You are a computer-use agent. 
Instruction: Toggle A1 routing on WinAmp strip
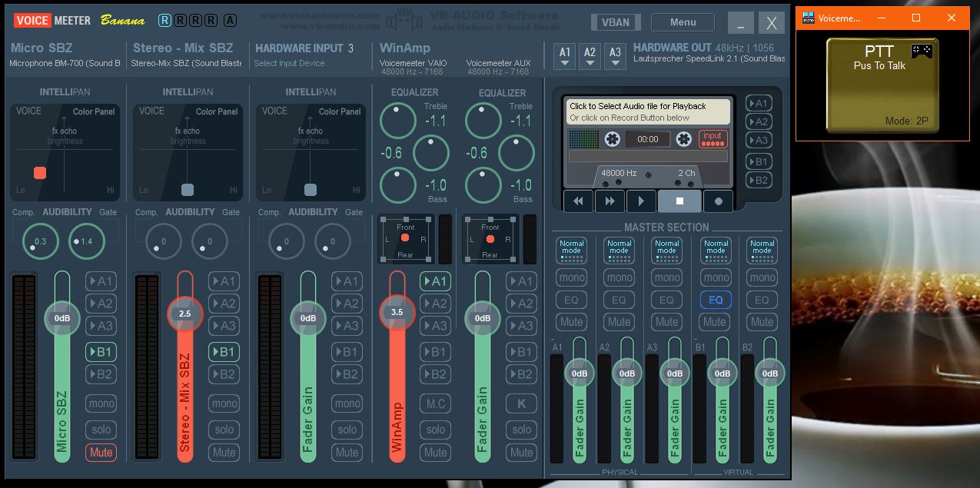(x=435, y=281)
